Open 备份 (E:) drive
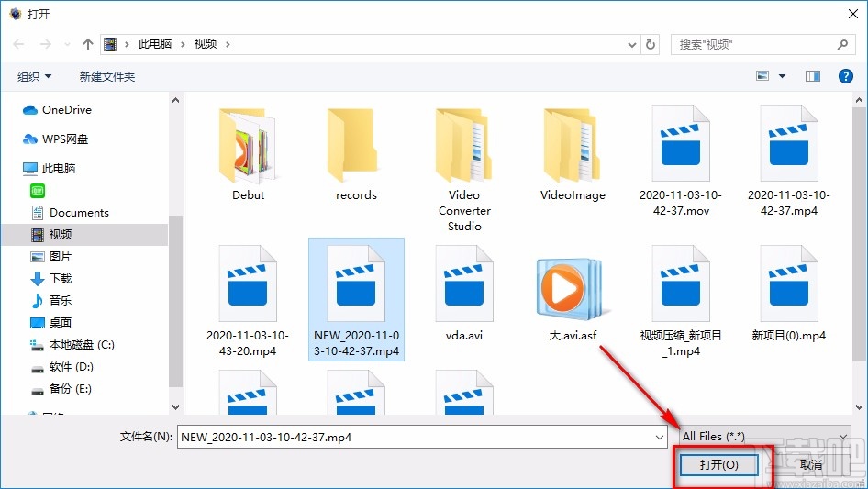The image size is (868, 489). click(x=61, y=389)
